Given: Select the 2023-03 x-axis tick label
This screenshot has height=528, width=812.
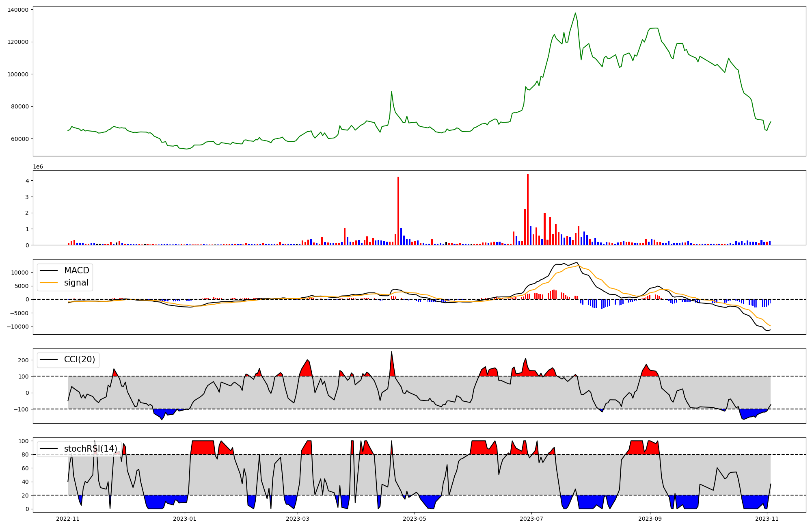Looking at the screenshot, I should pyautogui.click(x=298, y=519).
